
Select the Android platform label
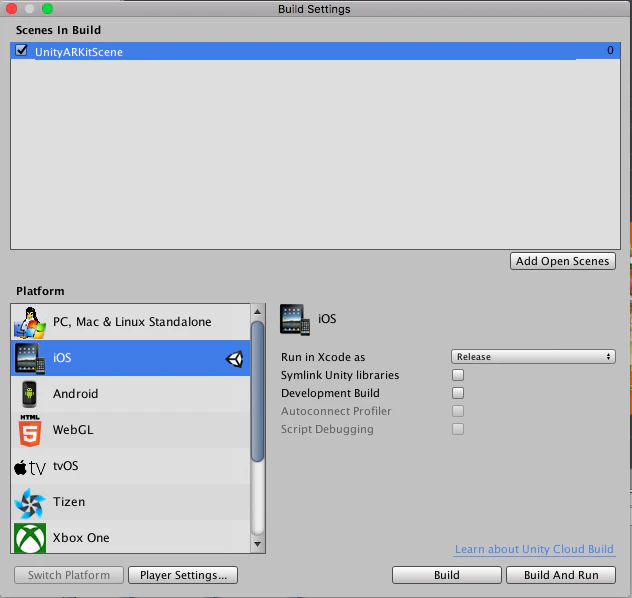[x=75, y=394]
